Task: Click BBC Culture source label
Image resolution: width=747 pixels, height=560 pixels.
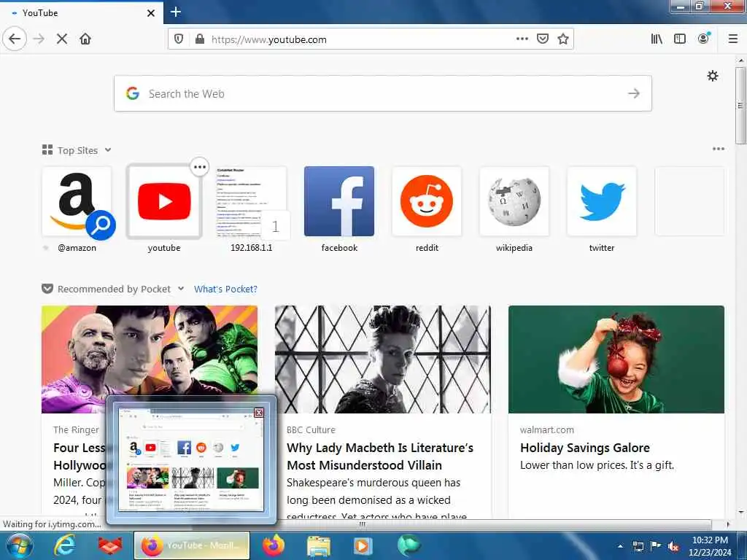Action: coord(311,429)
